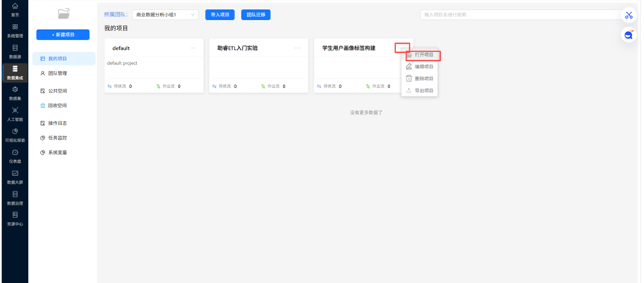
Task: Click the scissors screenshot icon at top right
Action: pos(629,15)
